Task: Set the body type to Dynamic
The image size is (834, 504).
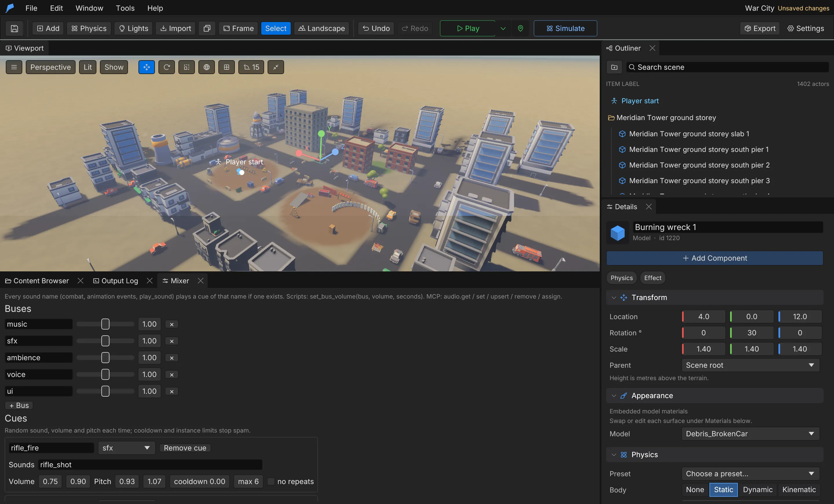Action: [758, 490]
